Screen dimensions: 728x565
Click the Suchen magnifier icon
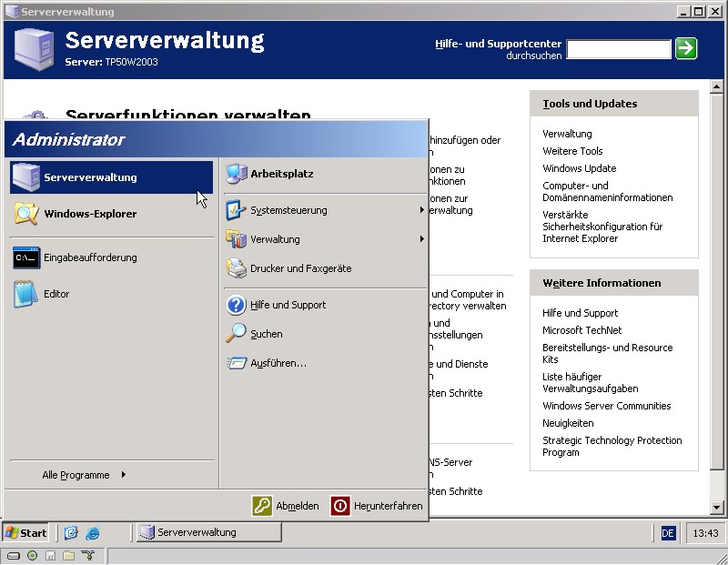[236, 333]
